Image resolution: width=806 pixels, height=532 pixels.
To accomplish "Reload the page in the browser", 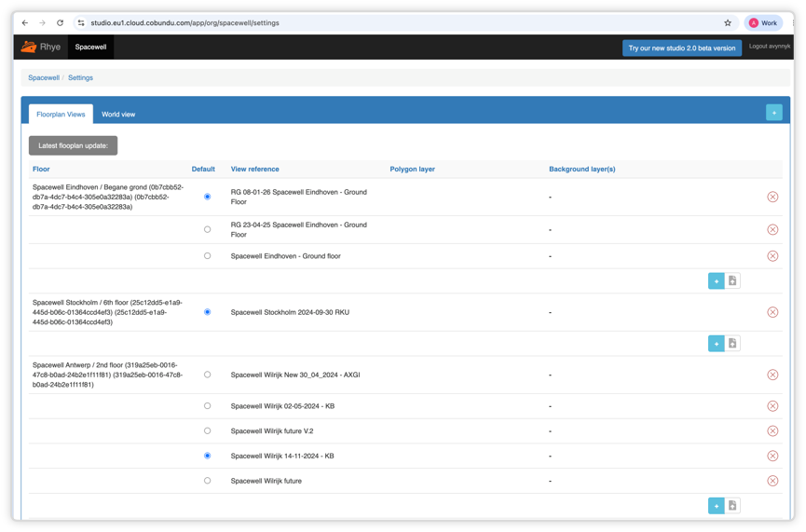I will (x=61, y=23).
